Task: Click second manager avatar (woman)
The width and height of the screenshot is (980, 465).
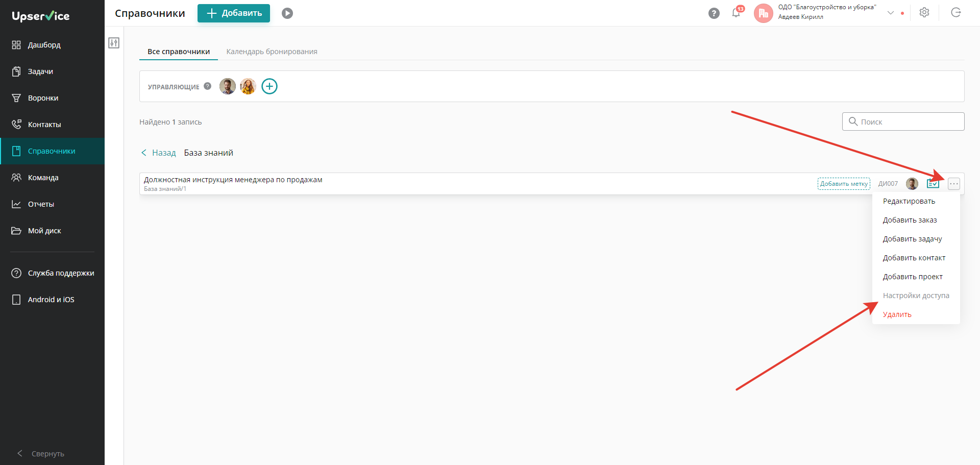Action: tap(248, 86)
